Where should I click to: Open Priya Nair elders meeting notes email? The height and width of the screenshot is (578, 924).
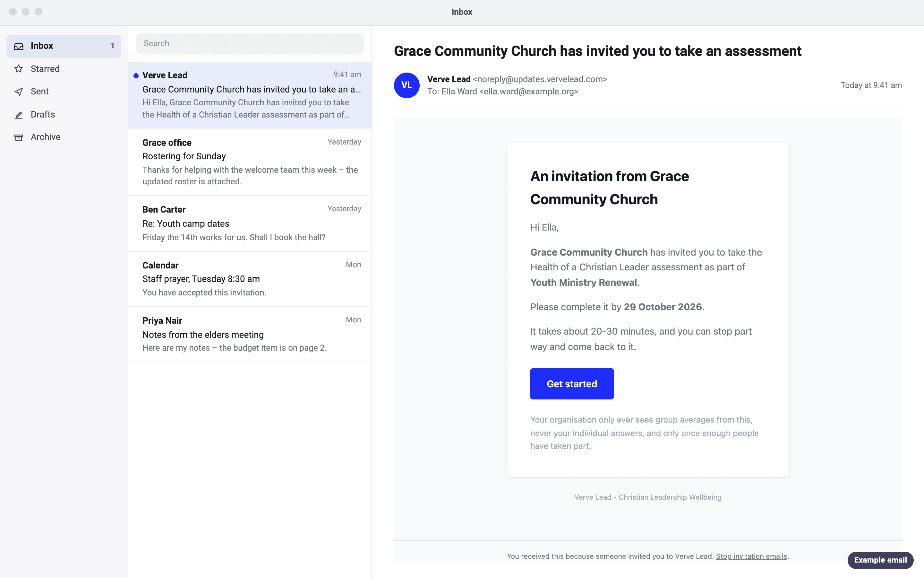click(x=250, y=335)
